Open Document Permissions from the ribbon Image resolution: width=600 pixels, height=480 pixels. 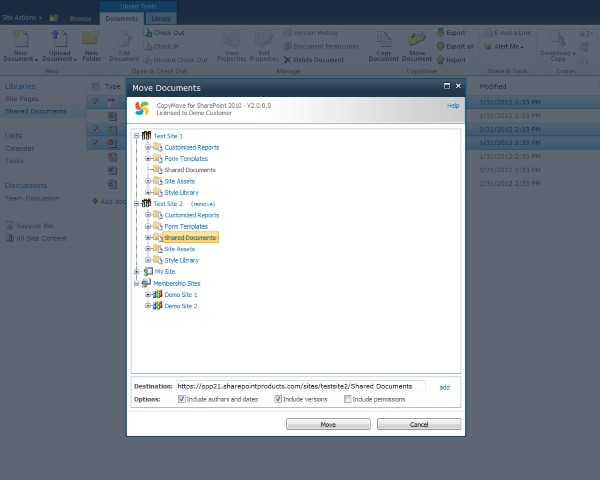(x=321, y=46)
